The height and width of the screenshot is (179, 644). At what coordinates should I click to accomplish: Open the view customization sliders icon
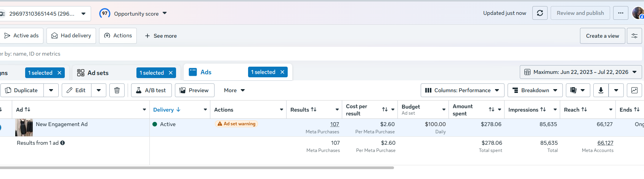[x=634, y=36]
